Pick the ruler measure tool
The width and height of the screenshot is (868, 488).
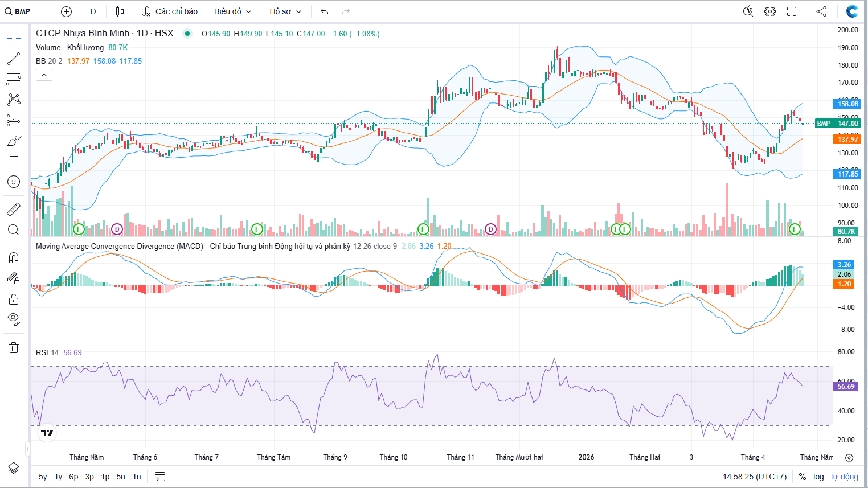pyautogui.click(x=14, y=210)
